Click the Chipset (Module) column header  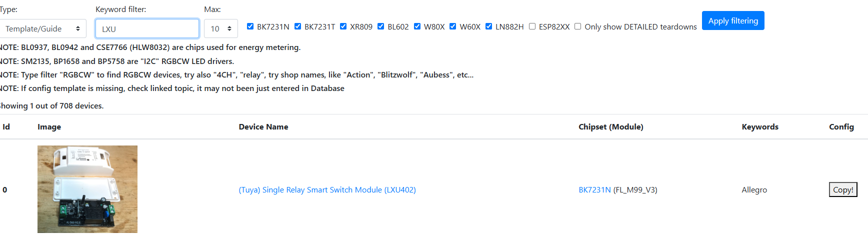pyautogui.click(x=611, y=126)
